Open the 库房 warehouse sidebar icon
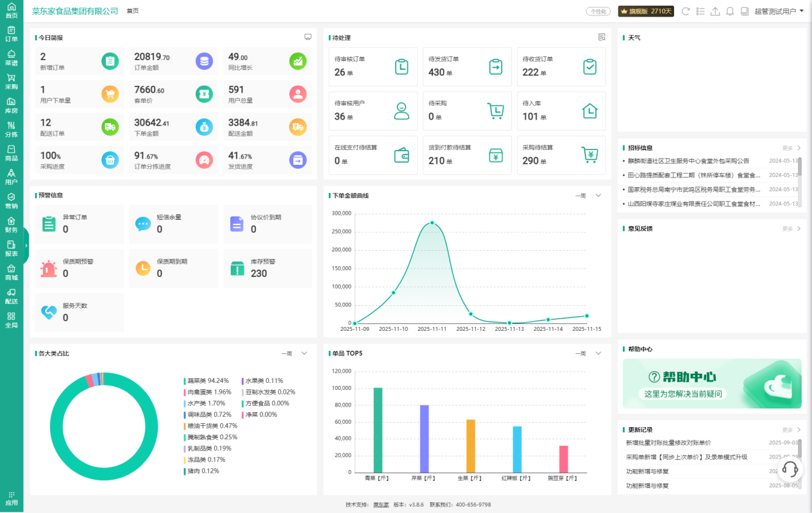The width and height of the screenshot is (812, 513). click(12, 105)
